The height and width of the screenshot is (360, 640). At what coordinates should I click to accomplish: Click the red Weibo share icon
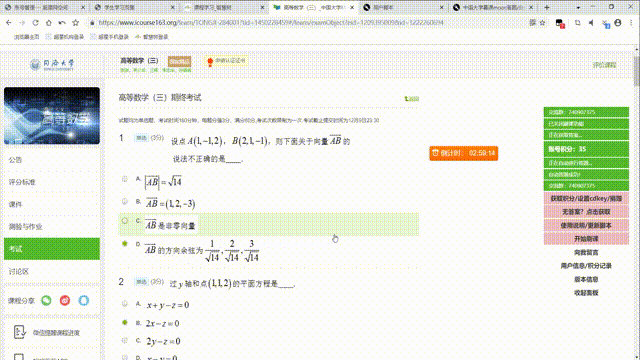(65, 300)
